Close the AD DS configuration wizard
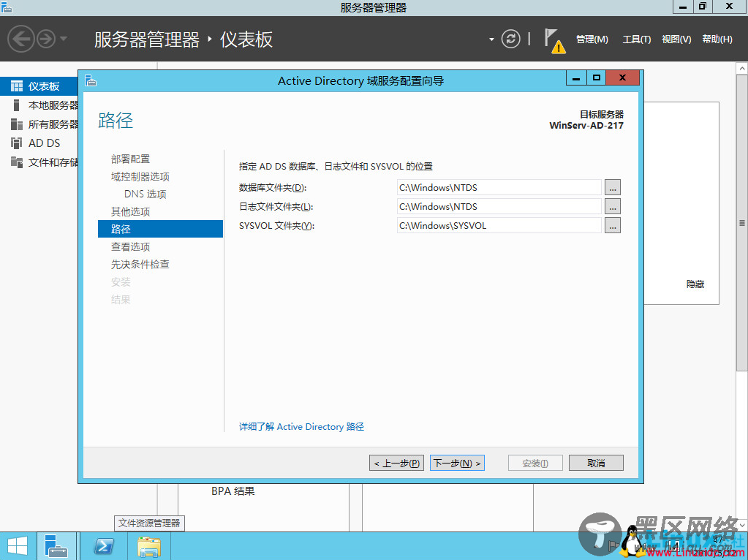748x560 pixels. click(622, 77)
